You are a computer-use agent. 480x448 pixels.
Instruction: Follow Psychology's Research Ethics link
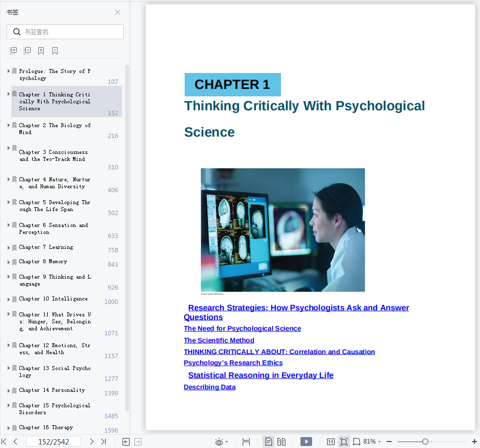[233, 363]
